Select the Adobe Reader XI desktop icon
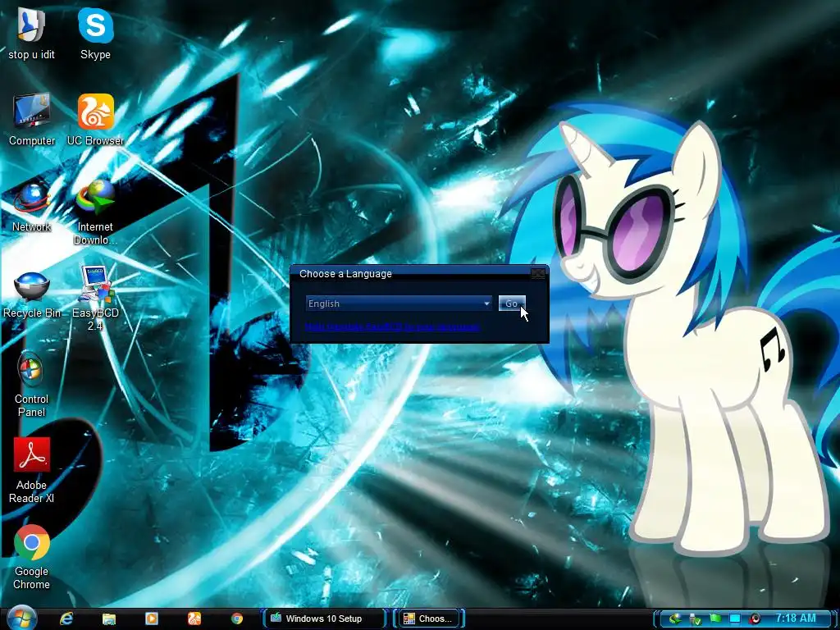The width and height of the screenshot is (840, 630). [x=32, y=470]
